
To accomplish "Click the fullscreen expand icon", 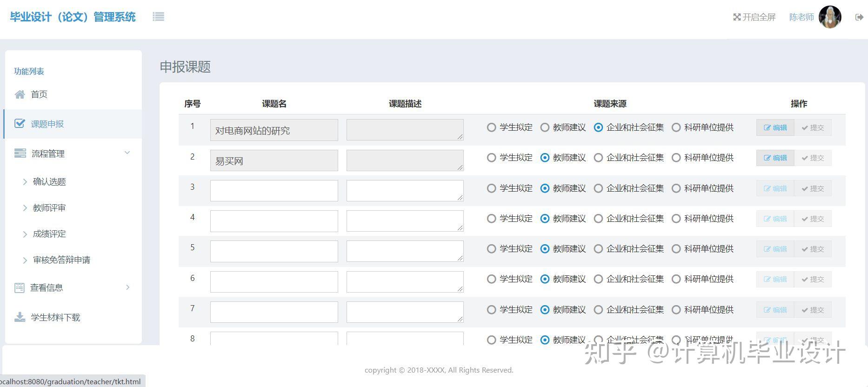I will (x=737, y=17).
